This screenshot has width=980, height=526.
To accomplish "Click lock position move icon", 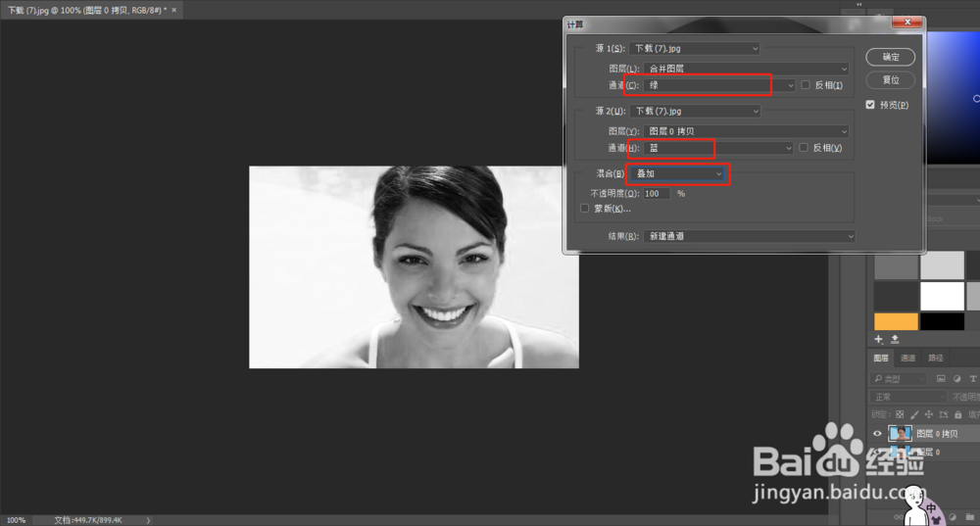I will click(929, 414).
